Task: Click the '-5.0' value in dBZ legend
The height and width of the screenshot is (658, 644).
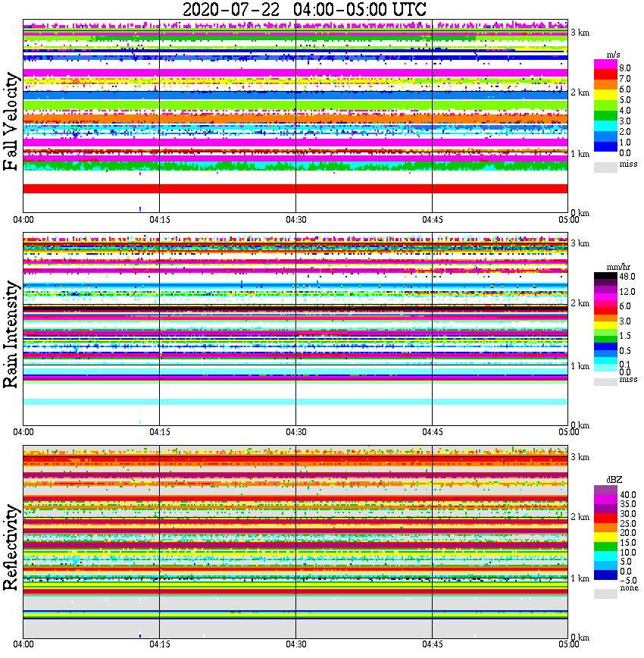Action: click(628, 581)
